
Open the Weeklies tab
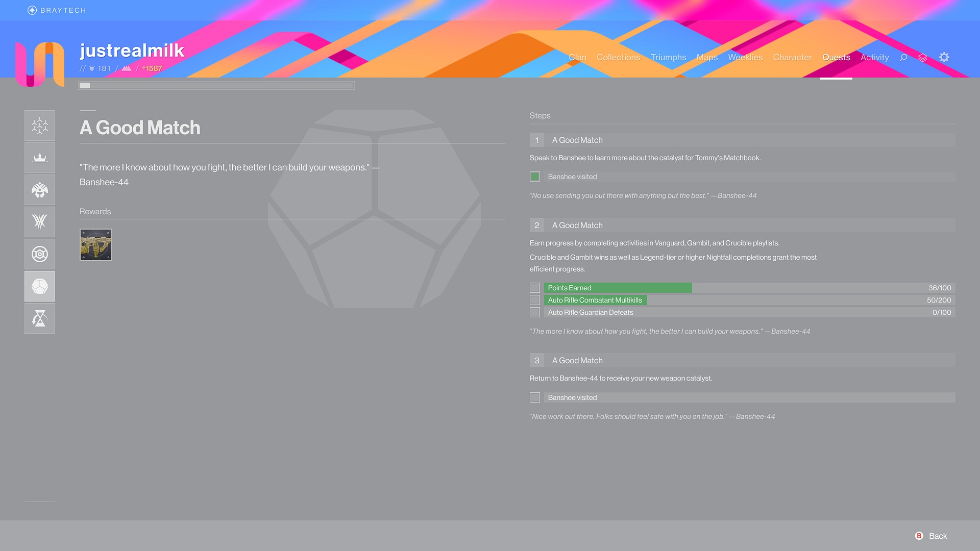[745, 58]
